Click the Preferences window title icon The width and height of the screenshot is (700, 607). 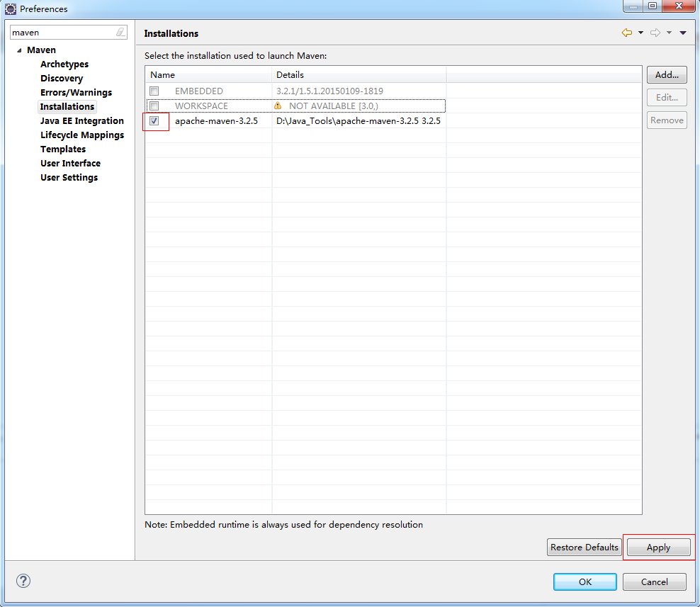(x=10, y=8)
